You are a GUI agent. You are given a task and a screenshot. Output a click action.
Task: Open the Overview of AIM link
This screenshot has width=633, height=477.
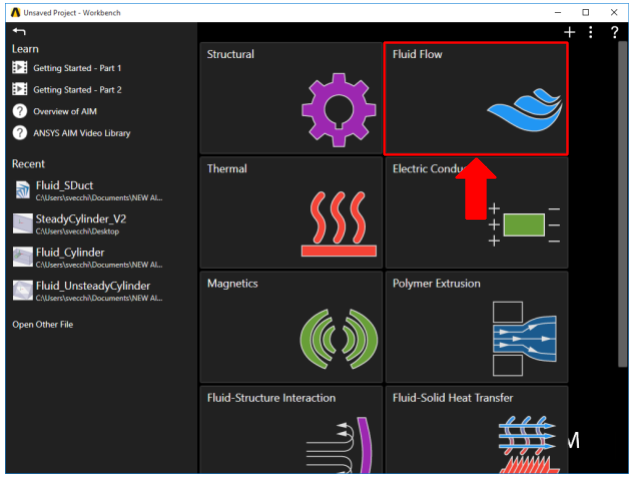pyautogui.click(x=65, y=111)
